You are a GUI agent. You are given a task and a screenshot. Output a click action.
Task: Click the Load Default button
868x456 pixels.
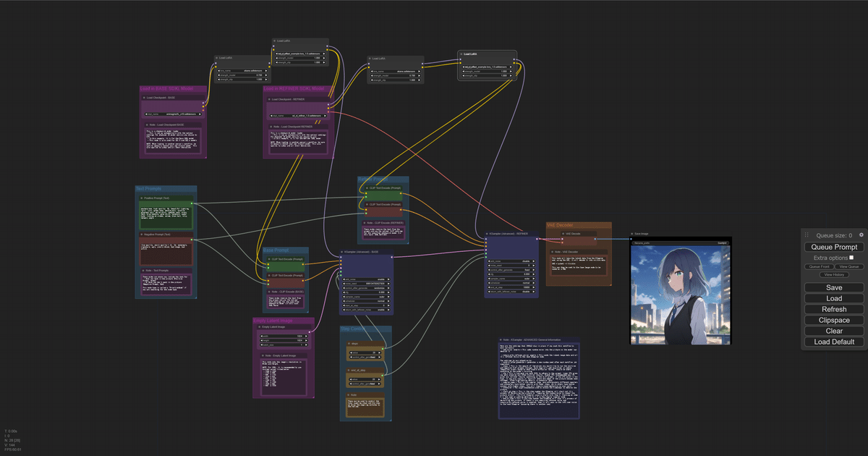coord(833,342)
